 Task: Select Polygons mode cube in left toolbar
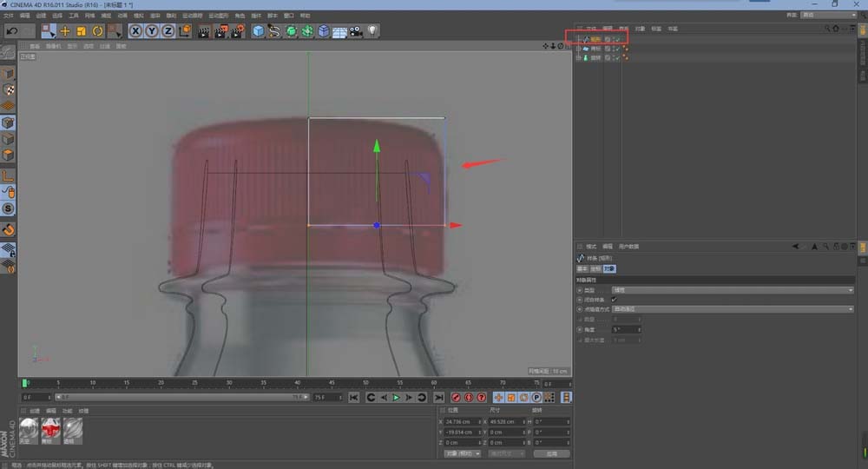(8, 155)
